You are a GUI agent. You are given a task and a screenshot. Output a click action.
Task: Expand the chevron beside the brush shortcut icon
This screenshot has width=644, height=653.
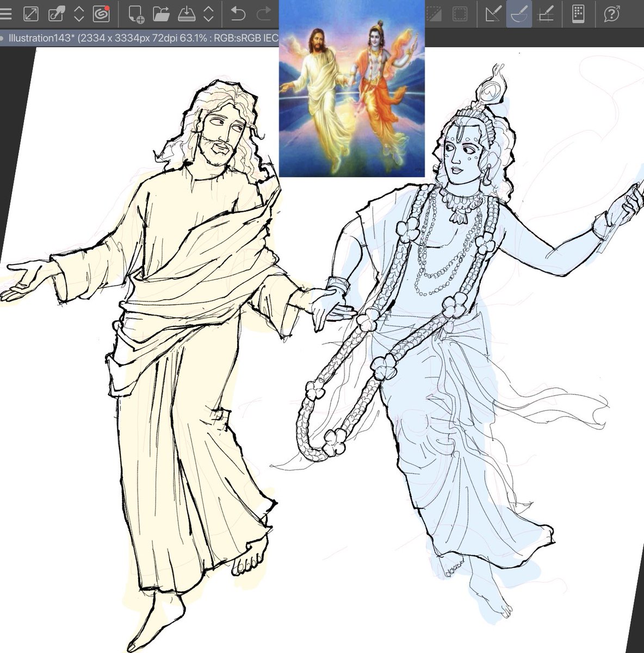(x=79, y=14)
